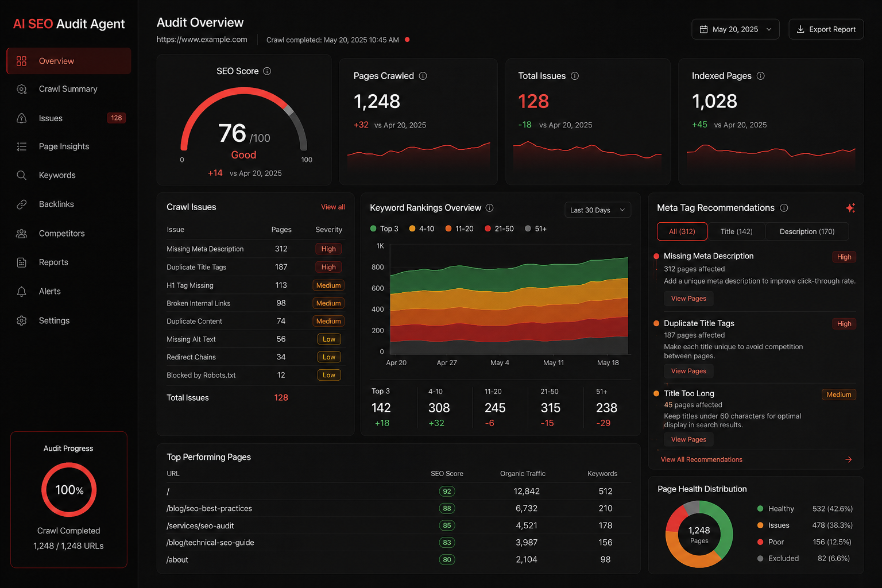Click the 92 SEO score badge

(x=447, y=491)
